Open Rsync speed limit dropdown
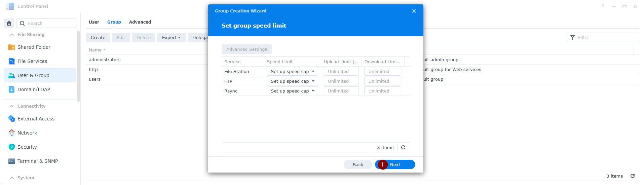Image resolution: width=644 pixels, height=185 pixels. click(292, 91)
